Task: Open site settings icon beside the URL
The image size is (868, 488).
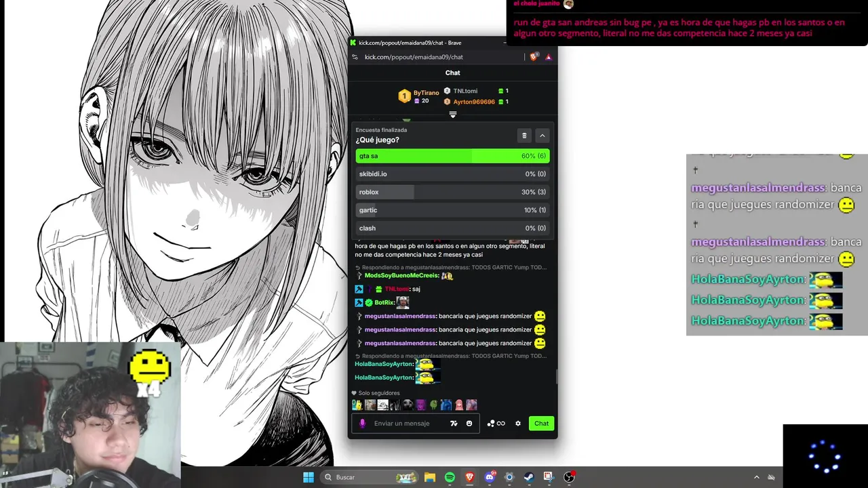Action: click(355, 57)
